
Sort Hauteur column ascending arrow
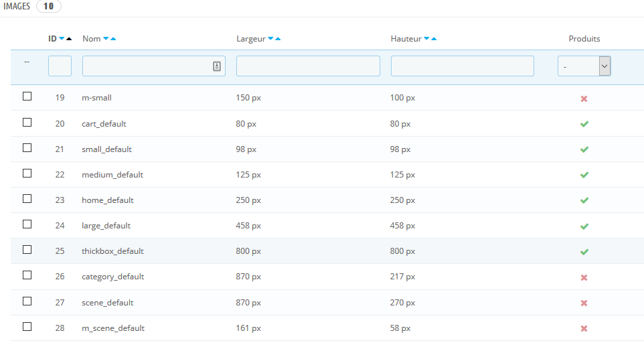(434, 39)
